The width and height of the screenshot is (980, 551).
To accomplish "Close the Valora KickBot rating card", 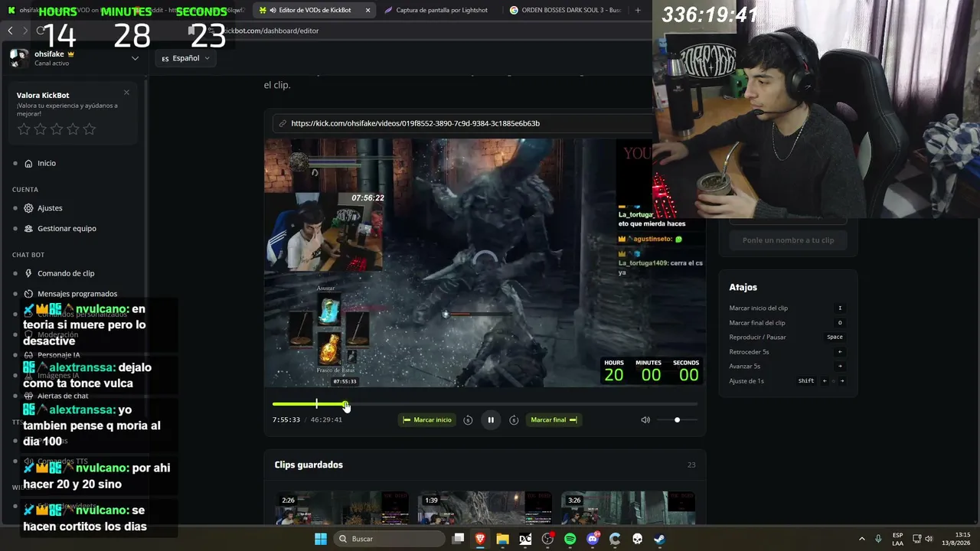I will pyautogui.click(x=126, y=93).
